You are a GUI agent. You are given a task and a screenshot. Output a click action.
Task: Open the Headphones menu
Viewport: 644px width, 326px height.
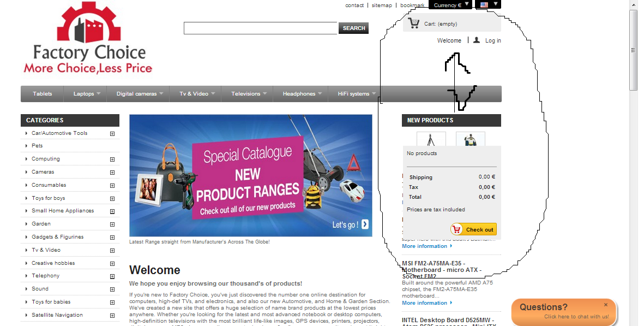[x=302, y=94]
